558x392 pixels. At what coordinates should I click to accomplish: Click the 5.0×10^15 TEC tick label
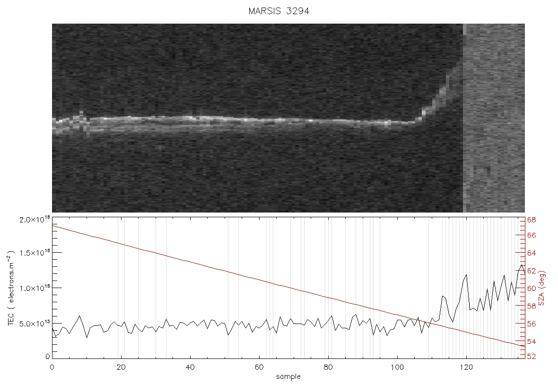click(x=35, y=324)
